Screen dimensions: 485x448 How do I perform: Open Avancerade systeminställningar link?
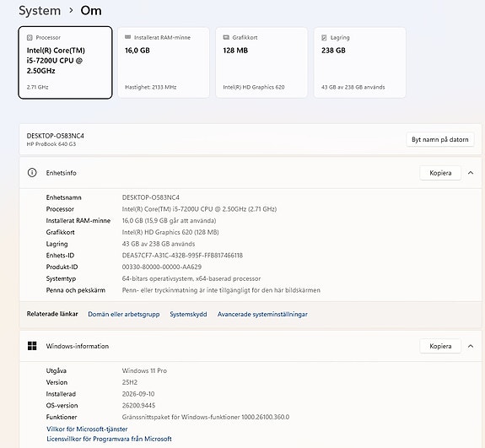(x=262, y=314)
